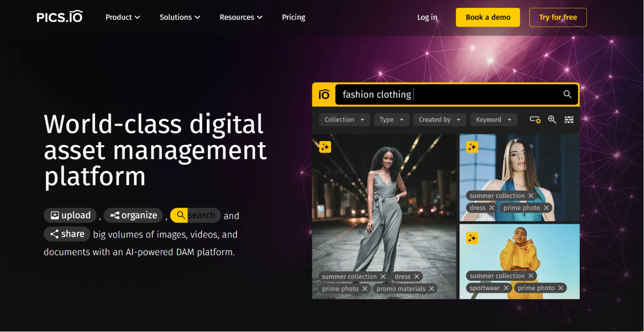Image resolution: width=644 pixels, height=332 pixels.
Task: Click the organize chip icon
Action: pyautogui.click(x=115, y=215)
